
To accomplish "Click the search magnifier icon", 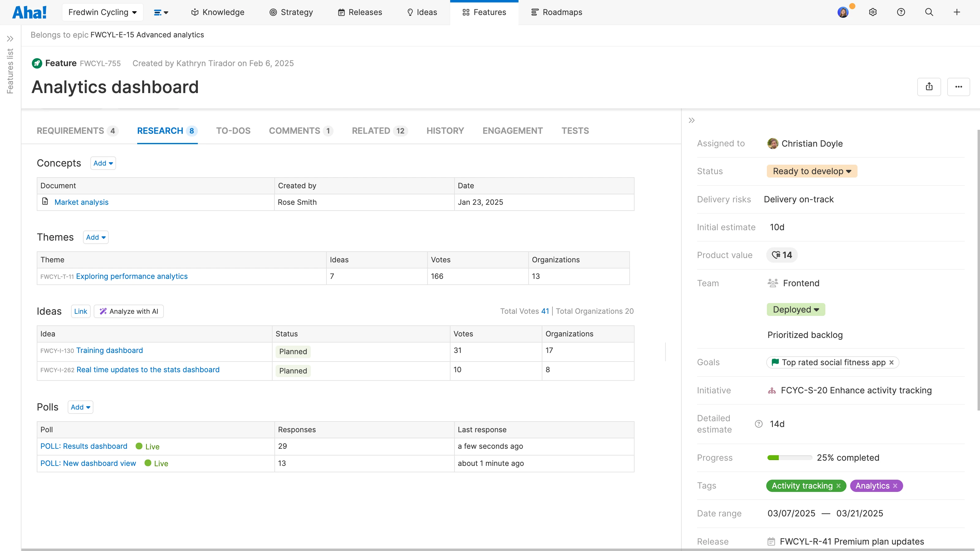I will click(929, 12).
